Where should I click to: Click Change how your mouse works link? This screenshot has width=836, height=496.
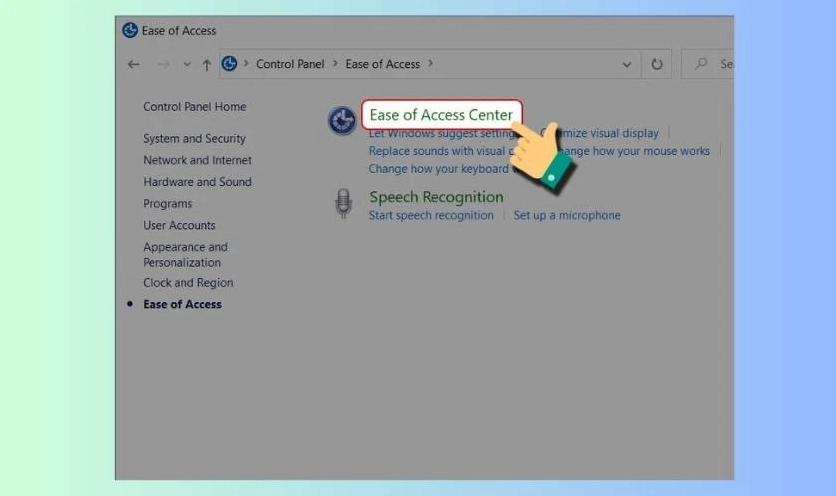coord(633,151)
